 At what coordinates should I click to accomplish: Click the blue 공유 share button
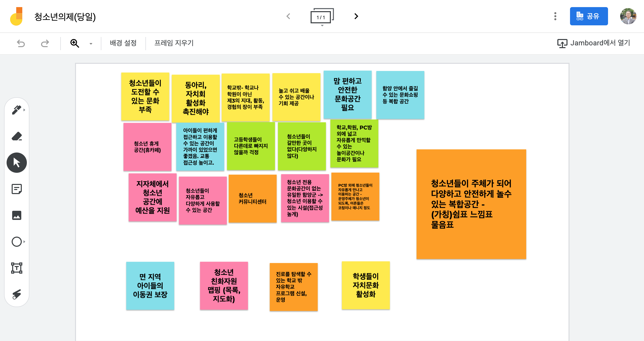tap(589, 16)
